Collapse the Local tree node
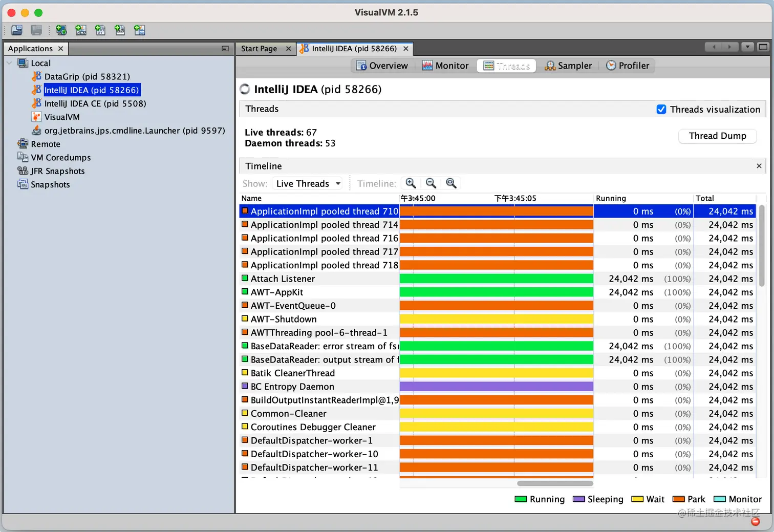 point(9,63)
